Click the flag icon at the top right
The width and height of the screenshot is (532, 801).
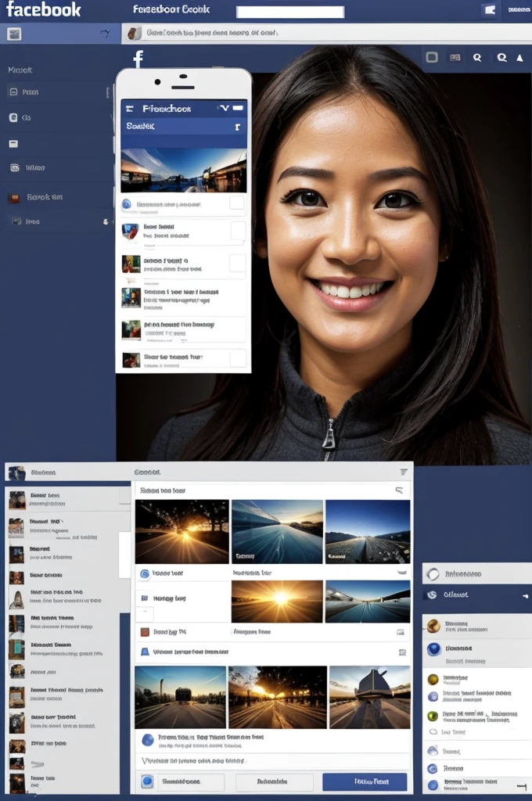[x=490, y=9]
